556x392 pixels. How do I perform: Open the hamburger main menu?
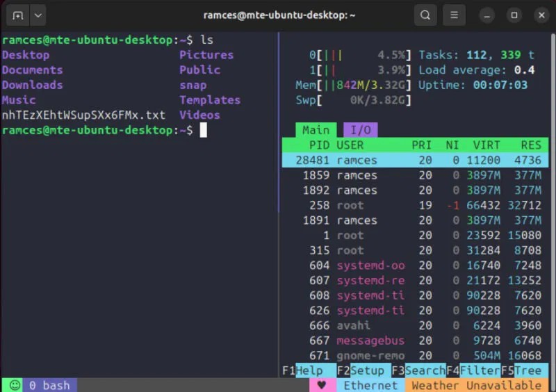point(454,15)
